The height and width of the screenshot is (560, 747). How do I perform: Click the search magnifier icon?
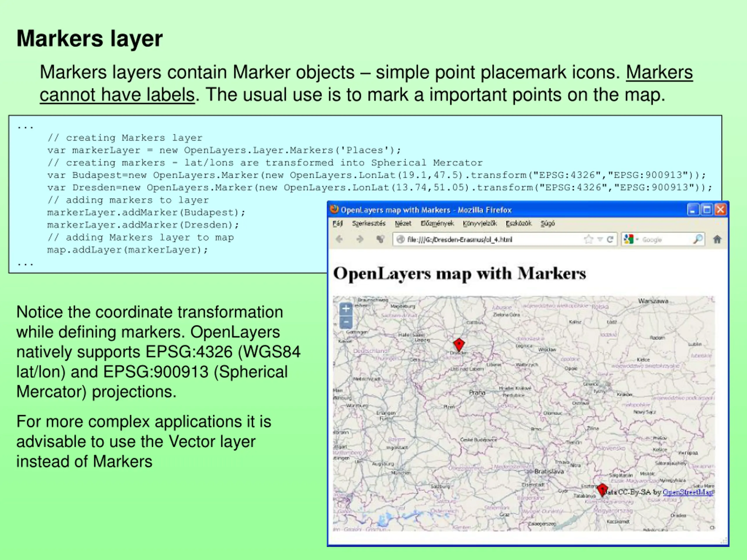tap(698, 239)
